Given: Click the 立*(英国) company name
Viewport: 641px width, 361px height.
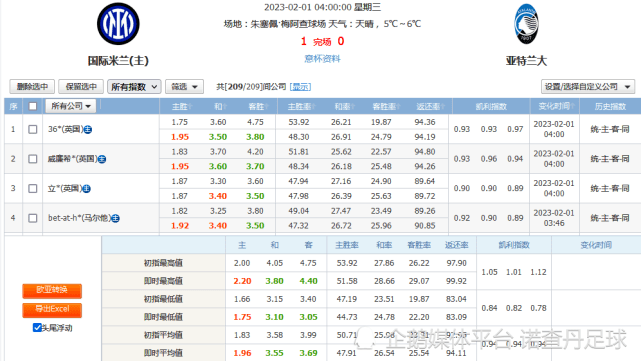Looking at the screenshot, I should 65,188.
